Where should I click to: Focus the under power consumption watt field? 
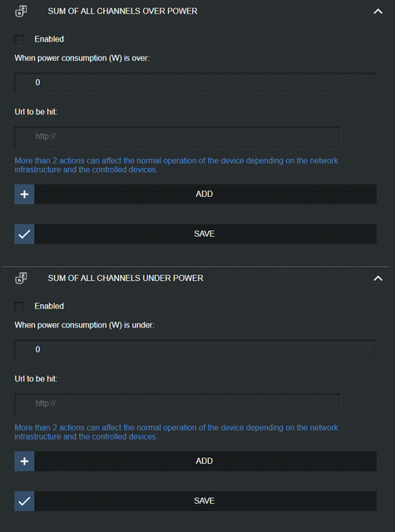click(x=195, y=349)
